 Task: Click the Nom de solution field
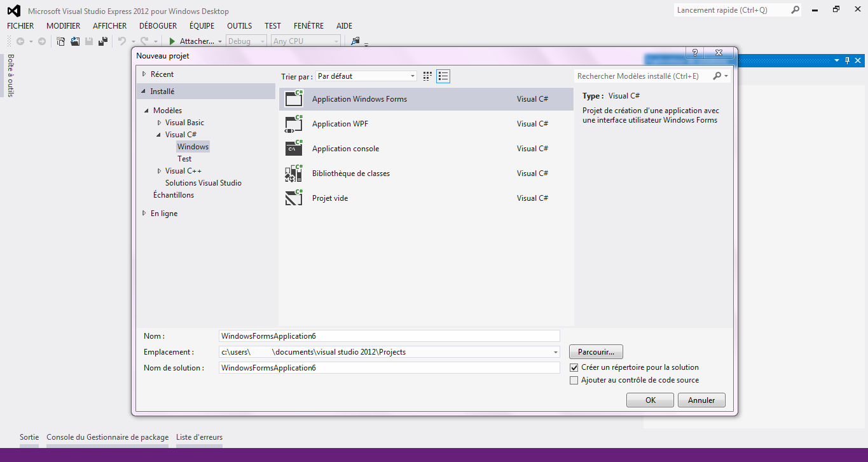click(x=389, y=368)
